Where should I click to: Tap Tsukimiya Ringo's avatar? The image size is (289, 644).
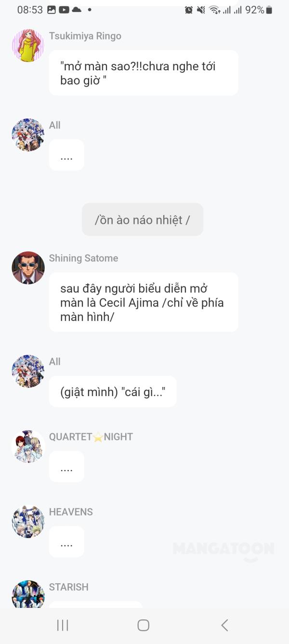28,46
